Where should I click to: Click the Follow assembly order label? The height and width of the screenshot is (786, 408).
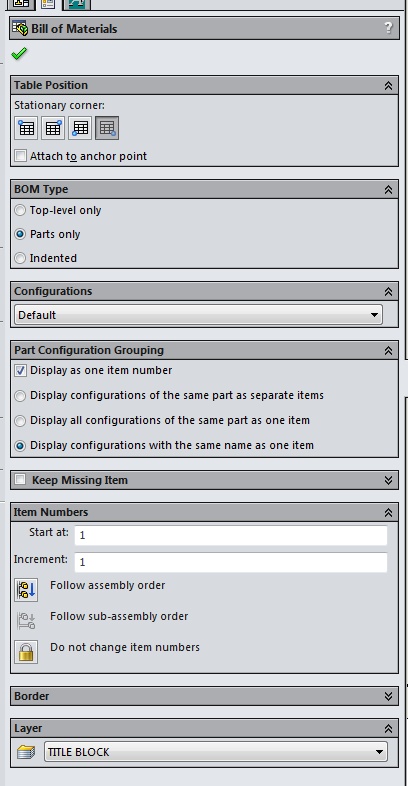[107, 585]
